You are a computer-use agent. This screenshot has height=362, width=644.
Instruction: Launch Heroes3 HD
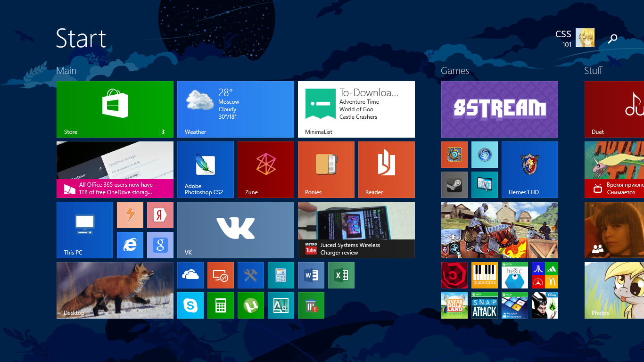pyautogui.click(x=530, y=170)
